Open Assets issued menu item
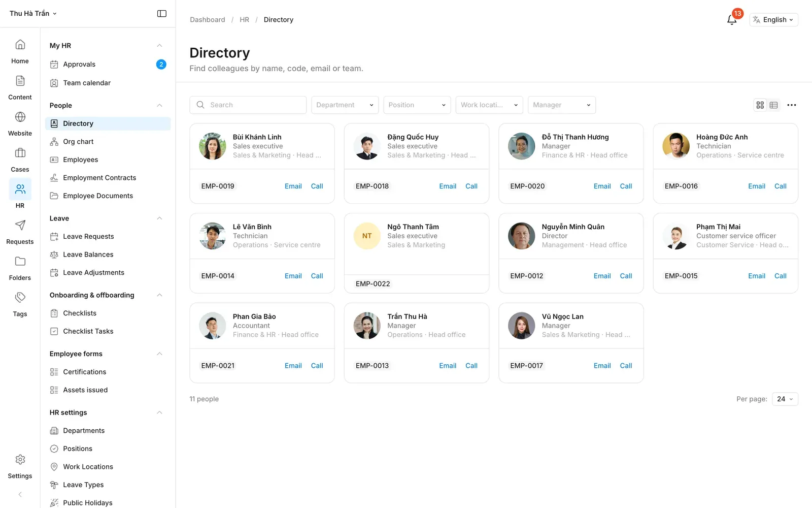 108,390
